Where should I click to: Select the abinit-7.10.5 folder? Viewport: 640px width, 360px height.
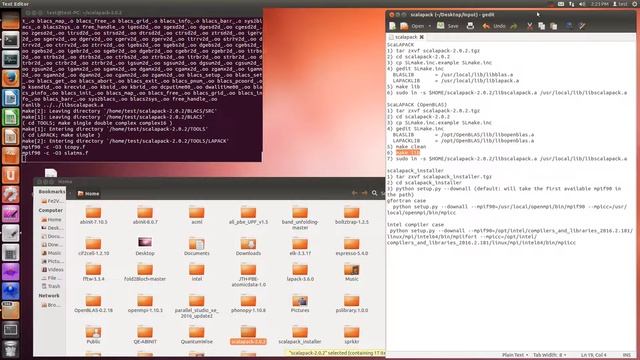(93, 216)
